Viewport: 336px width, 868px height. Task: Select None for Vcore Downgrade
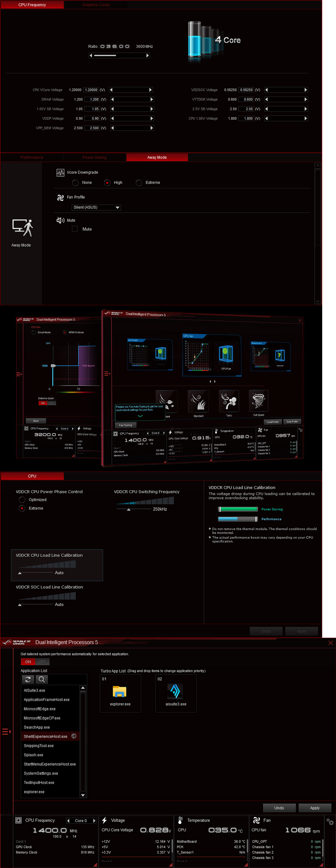[x=75, y=183]
